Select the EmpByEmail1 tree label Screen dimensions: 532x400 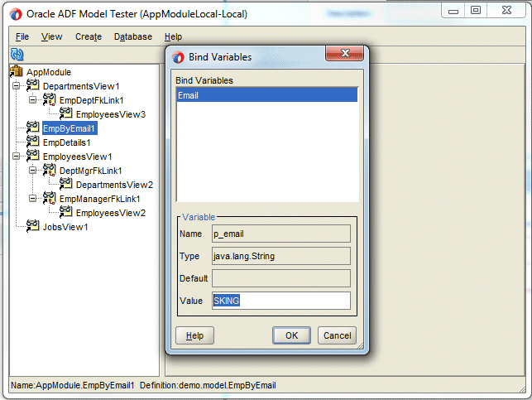pos(69,128)
